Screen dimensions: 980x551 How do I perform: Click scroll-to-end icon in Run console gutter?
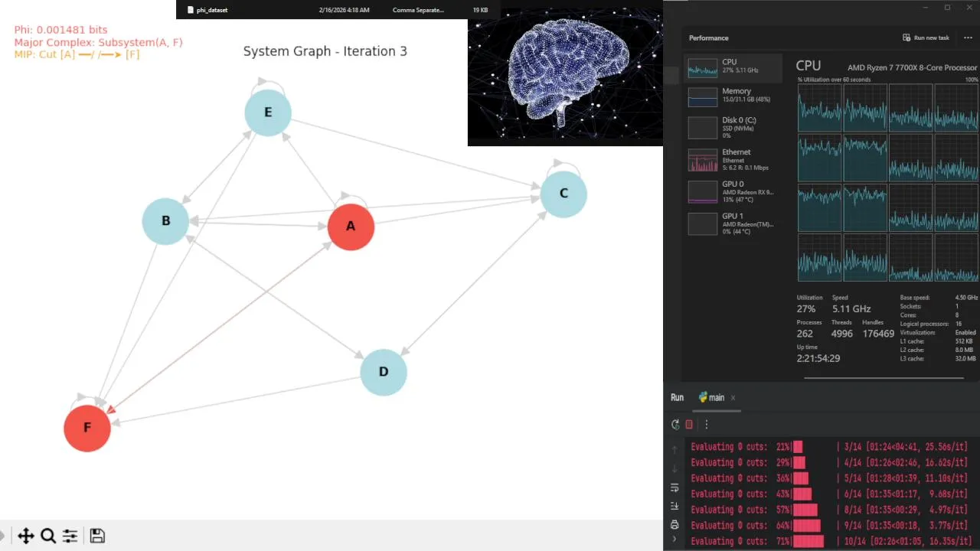point(675,506)
